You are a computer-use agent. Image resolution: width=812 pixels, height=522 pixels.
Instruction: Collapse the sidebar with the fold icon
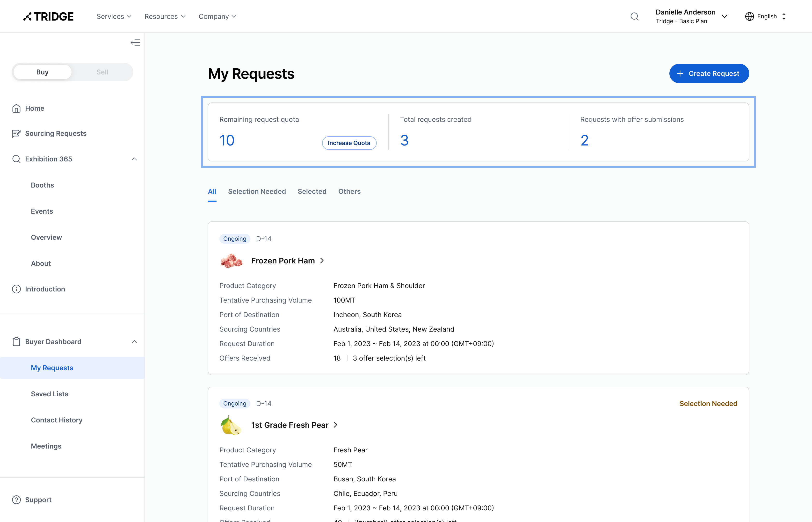135,42
